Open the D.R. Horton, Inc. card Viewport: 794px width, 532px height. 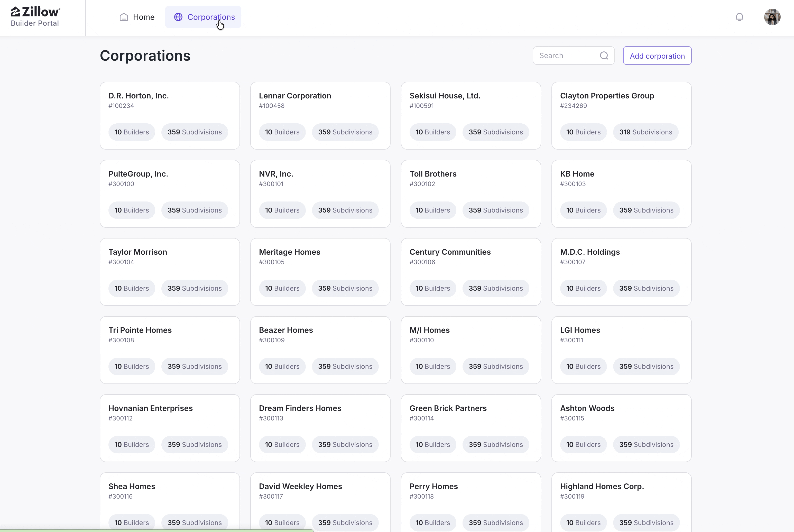pos(170,116)
